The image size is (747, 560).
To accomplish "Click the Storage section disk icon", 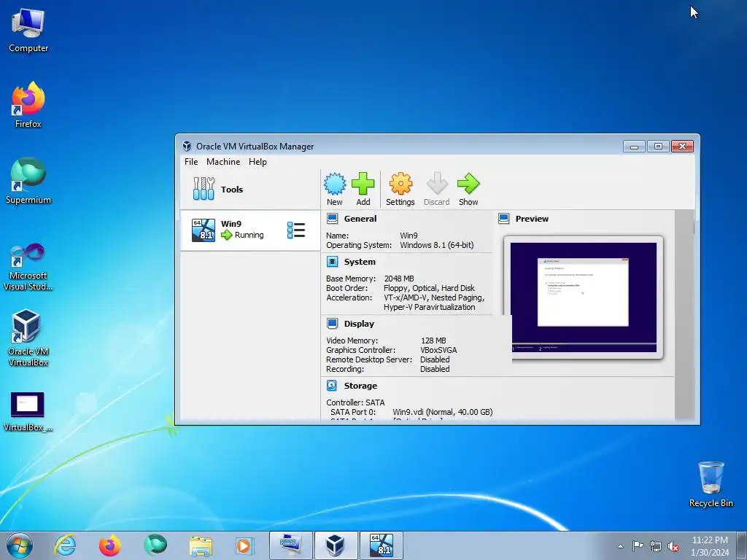I will point(332,385).
